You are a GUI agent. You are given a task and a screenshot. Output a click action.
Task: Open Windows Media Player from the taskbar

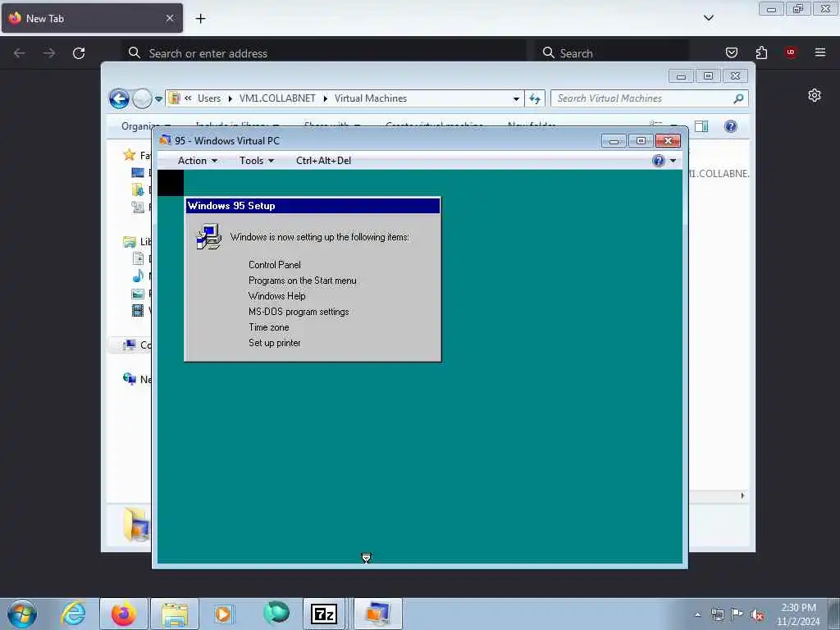(223, 614)
